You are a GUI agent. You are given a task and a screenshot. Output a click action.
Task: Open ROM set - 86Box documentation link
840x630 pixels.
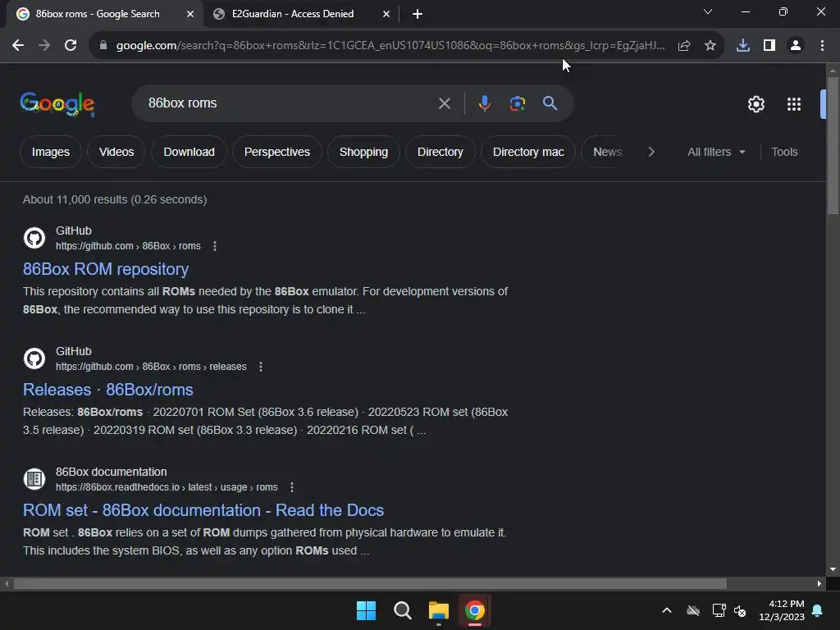click(203, 510)
